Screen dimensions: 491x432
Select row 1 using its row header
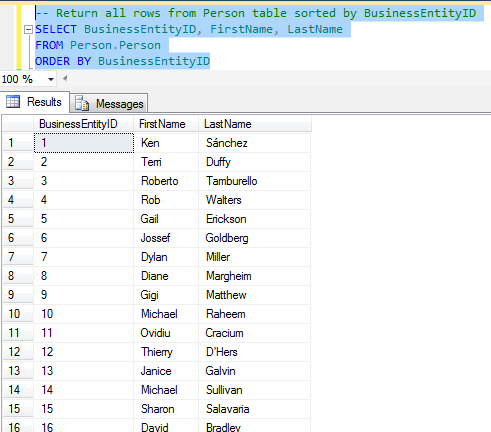18,143
